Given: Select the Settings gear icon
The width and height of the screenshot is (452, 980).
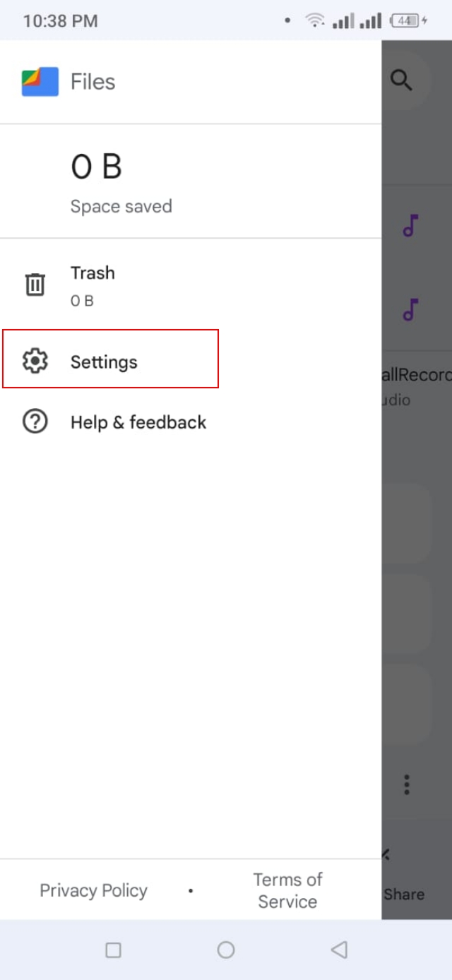Looking at the screenshot, I should coord(34,361).
